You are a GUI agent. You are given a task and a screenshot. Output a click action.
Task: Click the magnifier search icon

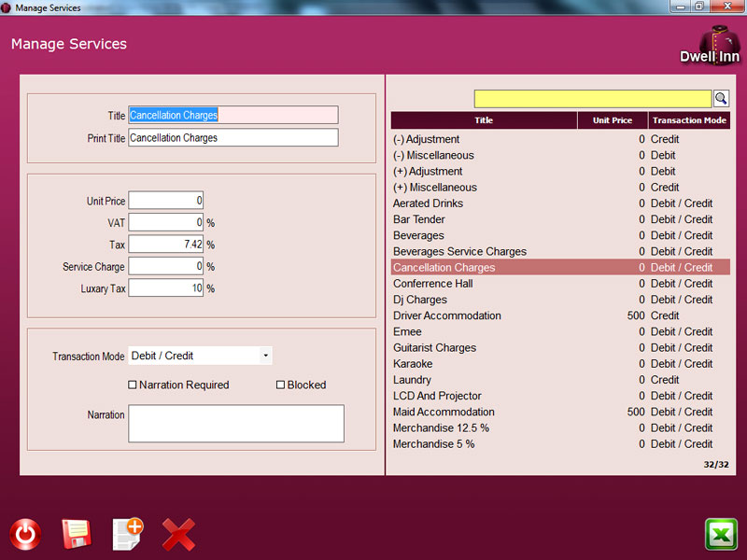coord(722,98)
